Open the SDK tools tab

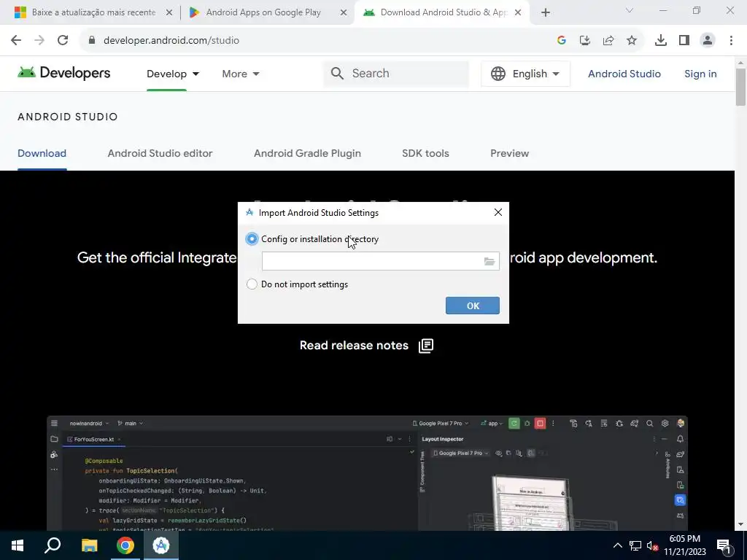(425, 153)
